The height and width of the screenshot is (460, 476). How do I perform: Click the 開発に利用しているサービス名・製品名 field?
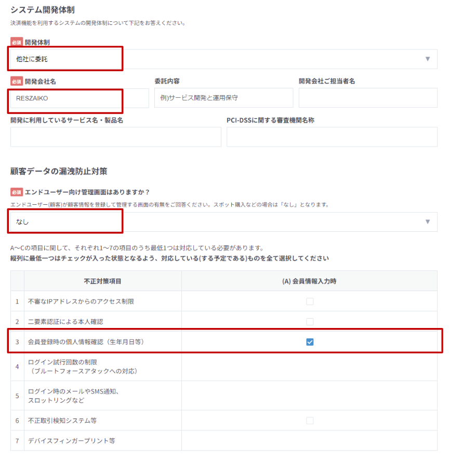115,137
